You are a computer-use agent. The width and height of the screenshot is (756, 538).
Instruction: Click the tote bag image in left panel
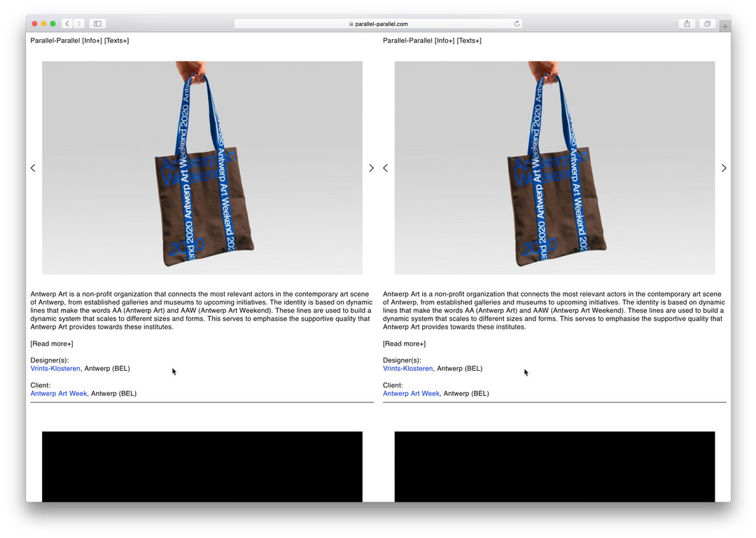(x=202, y=168)
